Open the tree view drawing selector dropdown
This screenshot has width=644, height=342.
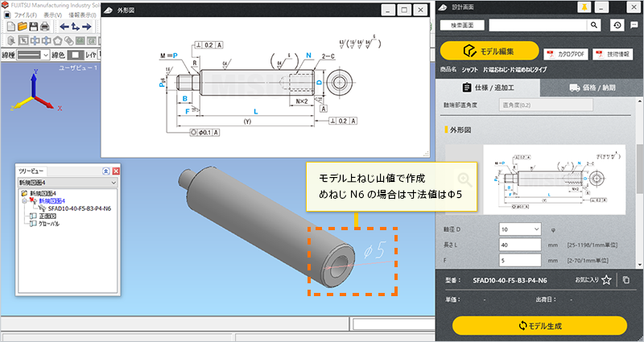[68, 183]
